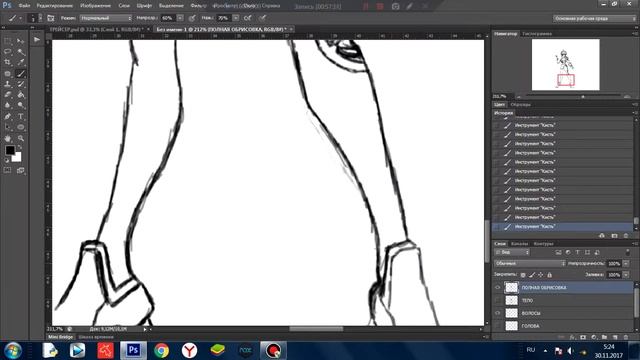Change screen mode from the toolbox

point(20,170)
